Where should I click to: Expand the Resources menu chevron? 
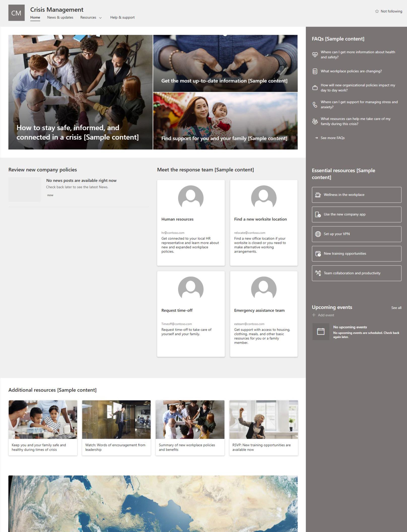point(100,18)
